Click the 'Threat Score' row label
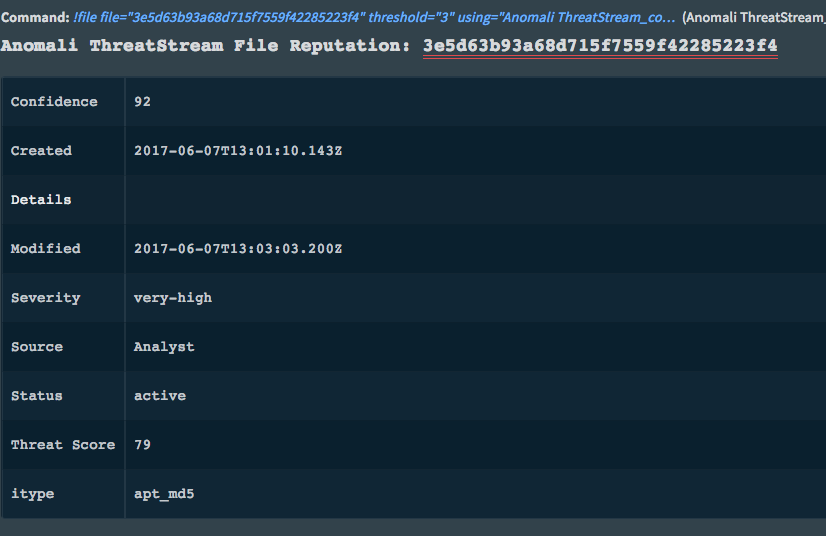826x536 pixels. tap(63, 445)
